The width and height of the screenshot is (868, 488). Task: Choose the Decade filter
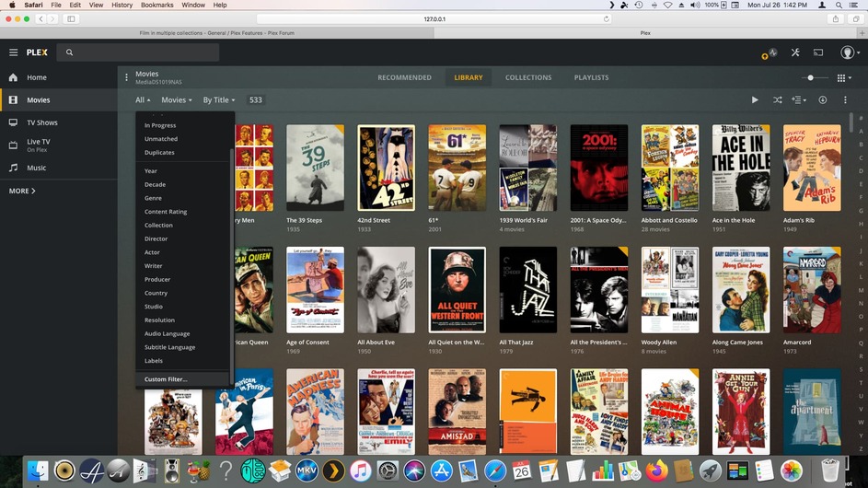[182, 184]
